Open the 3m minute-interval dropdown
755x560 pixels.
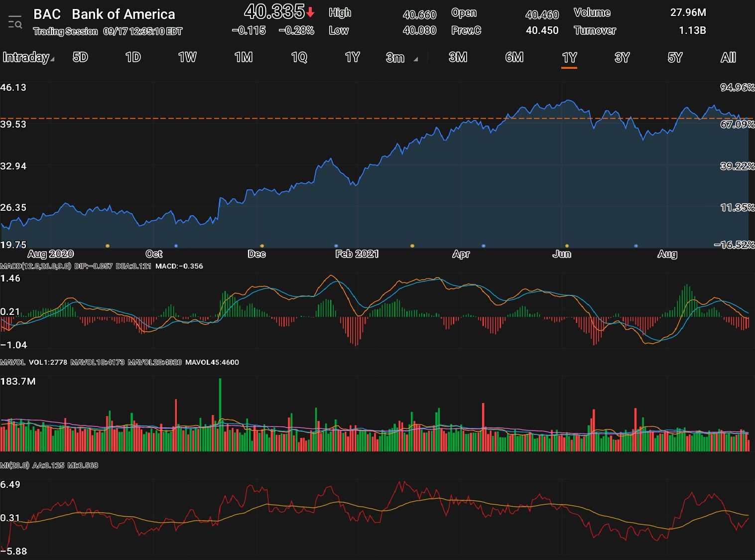401,58
